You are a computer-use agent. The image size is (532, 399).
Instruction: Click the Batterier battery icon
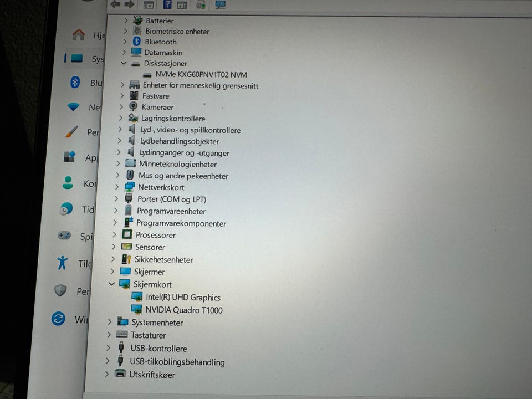pyautogui.click(x=137, y=21)
